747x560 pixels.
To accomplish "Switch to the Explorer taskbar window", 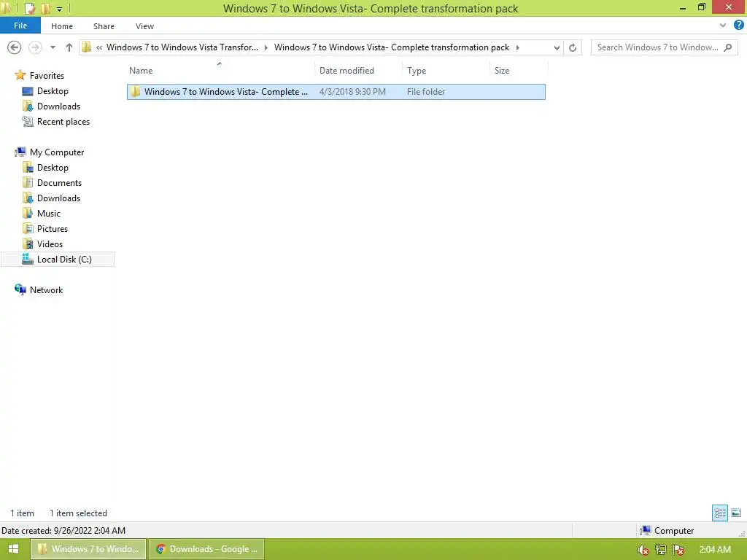I will point(88,549).
